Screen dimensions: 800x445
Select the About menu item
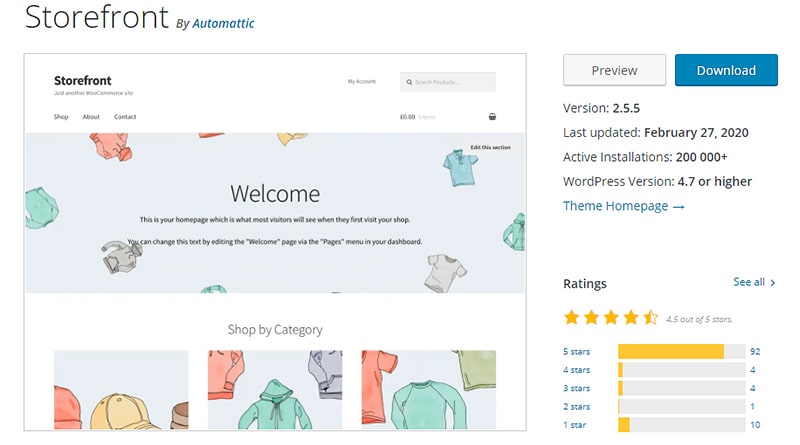click(91, 117)
